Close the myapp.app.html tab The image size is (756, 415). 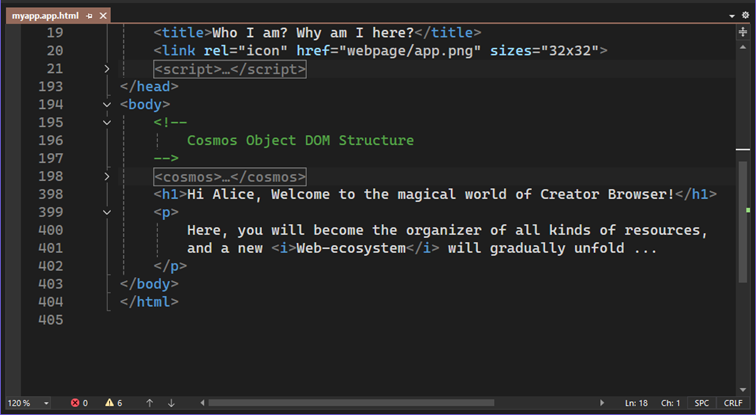click(103, 16)
